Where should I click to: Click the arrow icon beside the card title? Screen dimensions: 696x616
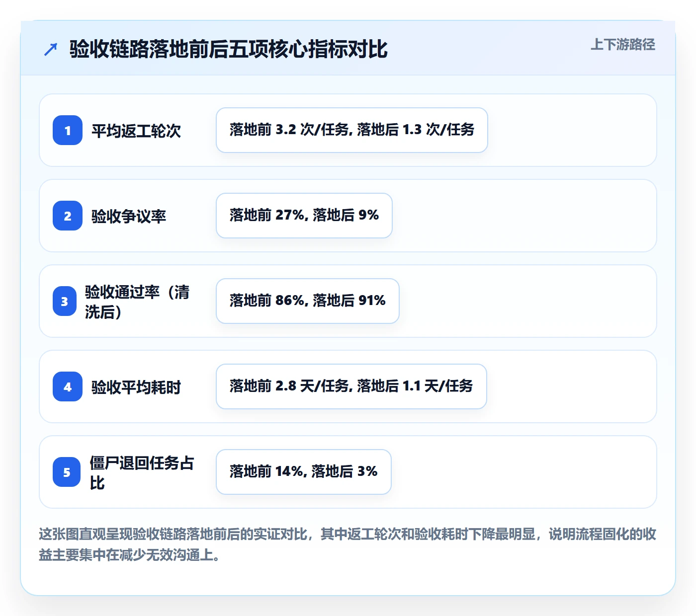[51, 49]
